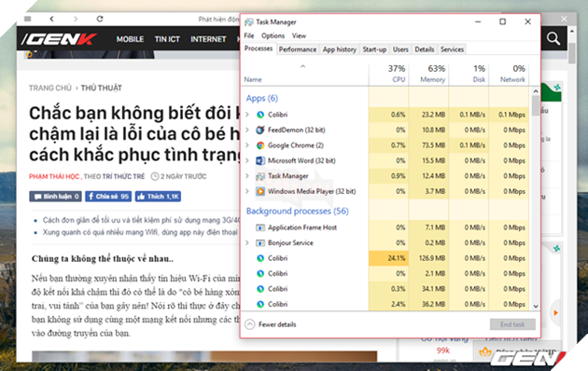Switch to the Start-up tab
The image size is (588, 371).
[x=374, y=49]
